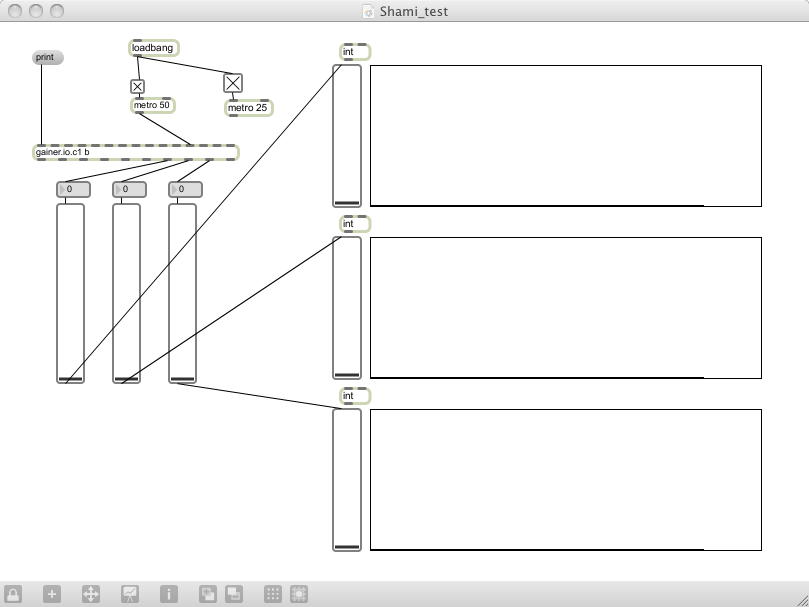Click the first number box under gainer
The image size is (809, 607).
[73, 189]
